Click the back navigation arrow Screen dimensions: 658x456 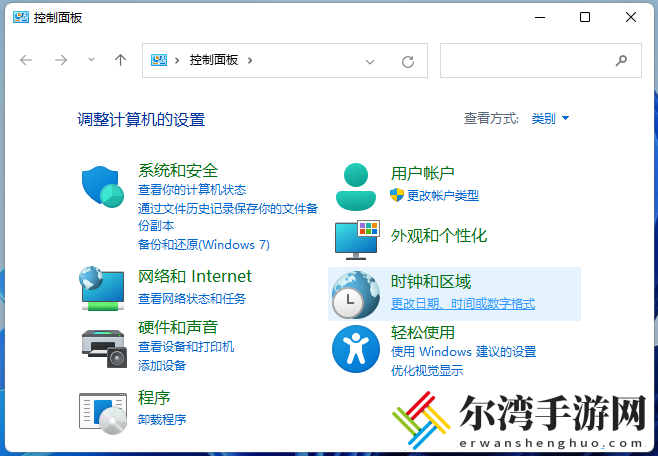pos(26,60)
